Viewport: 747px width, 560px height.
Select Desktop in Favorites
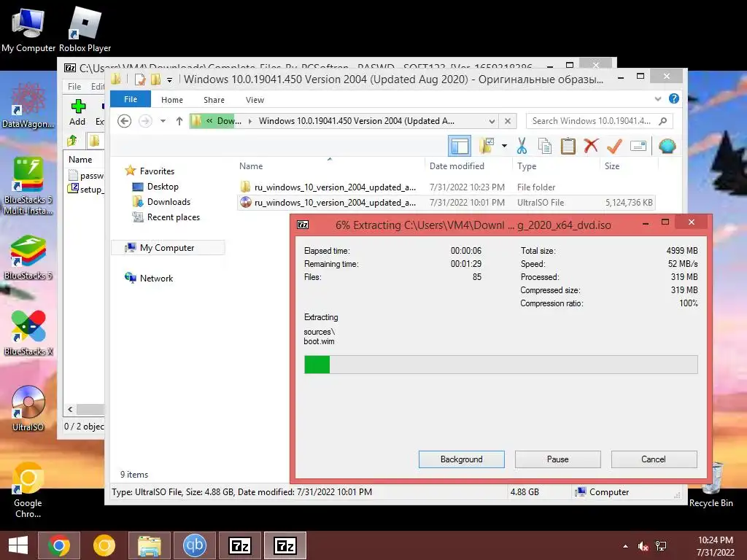[x=163, y=187]
